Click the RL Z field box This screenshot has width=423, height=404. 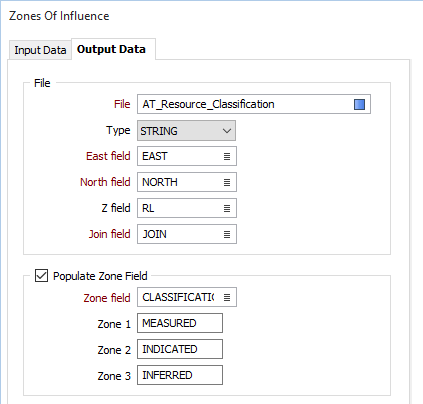coord(187,208)
